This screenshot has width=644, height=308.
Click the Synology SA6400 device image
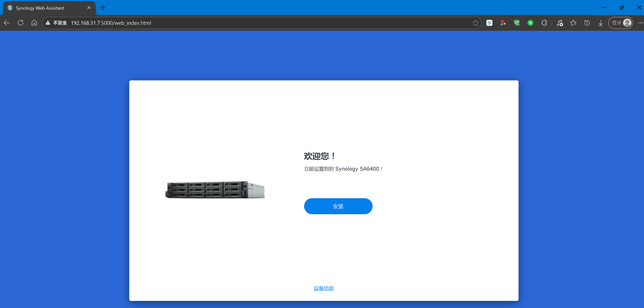tap(215, 190)
